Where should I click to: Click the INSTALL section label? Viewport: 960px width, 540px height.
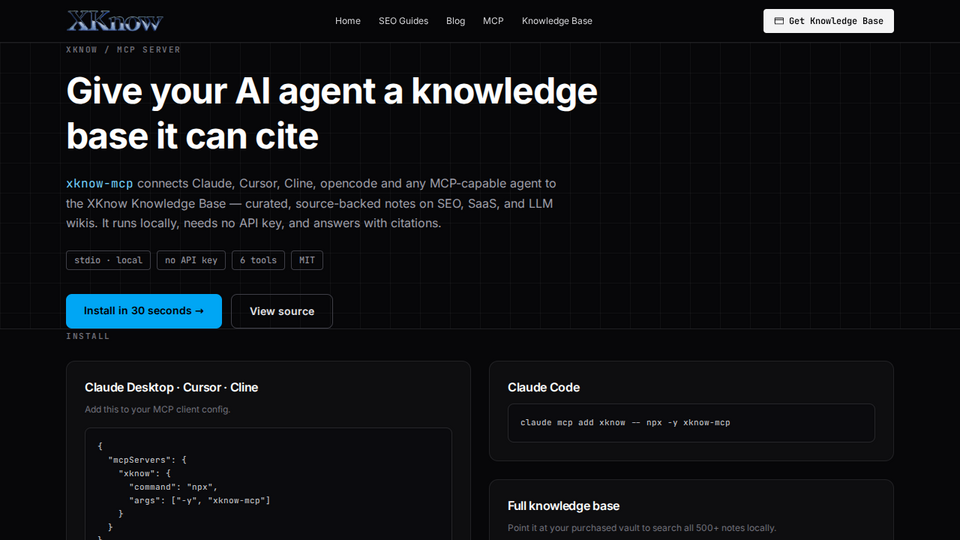tap(88, 336)
